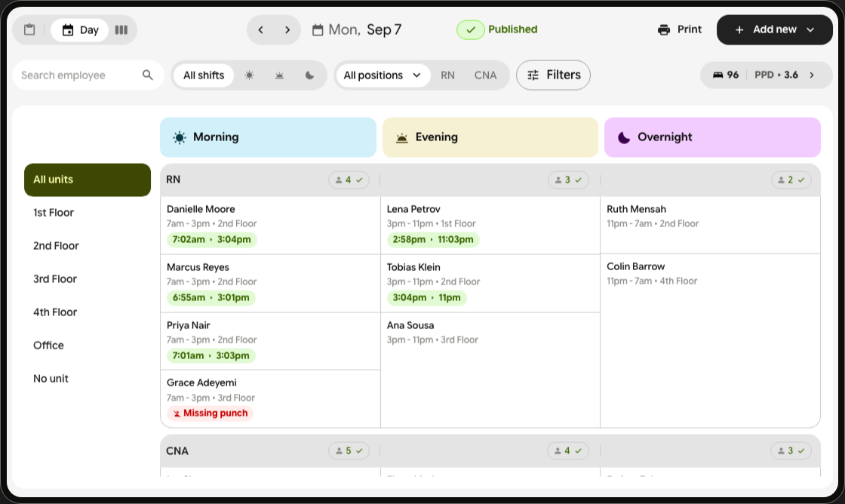This screenshot has height=504, width=845.
Task: Click CNA evening staffing count 4 badge
Action: coord(568,451)
